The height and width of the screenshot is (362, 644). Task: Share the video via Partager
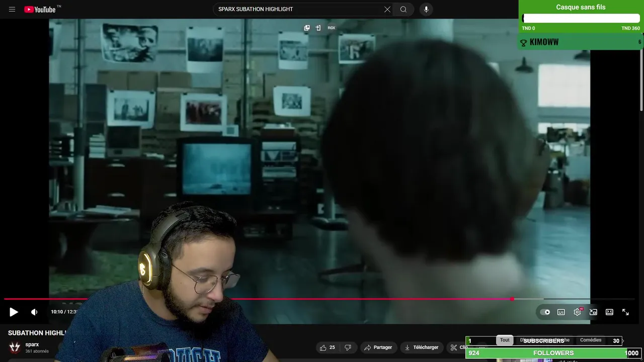click(x=378, y=347)
